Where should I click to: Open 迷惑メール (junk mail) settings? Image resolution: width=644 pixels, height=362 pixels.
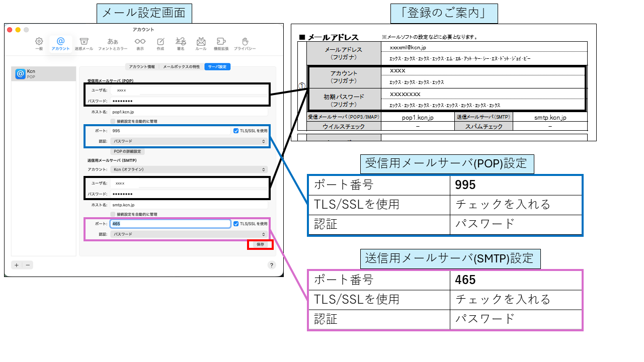(x=85, y=41)
